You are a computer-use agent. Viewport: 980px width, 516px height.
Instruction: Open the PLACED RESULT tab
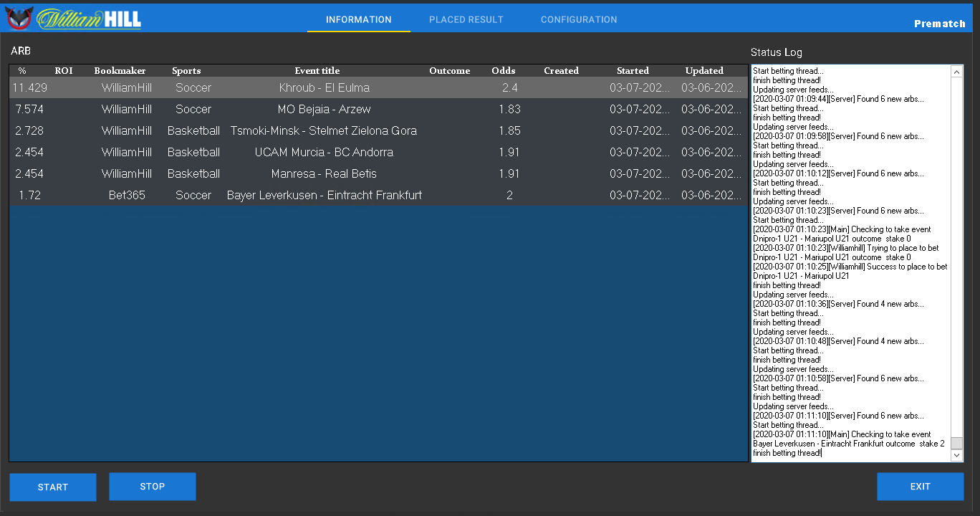tap(466, 19)
